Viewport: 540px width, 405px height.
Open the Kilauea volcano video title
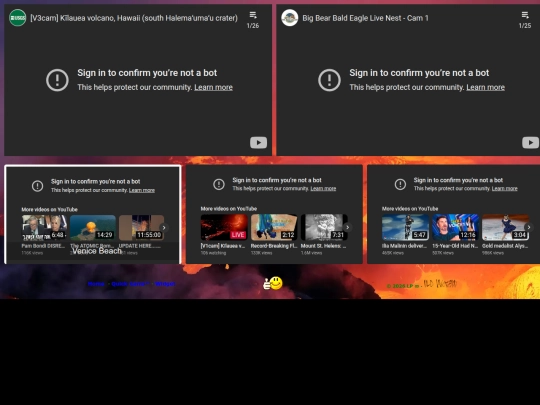coord(134,18)
